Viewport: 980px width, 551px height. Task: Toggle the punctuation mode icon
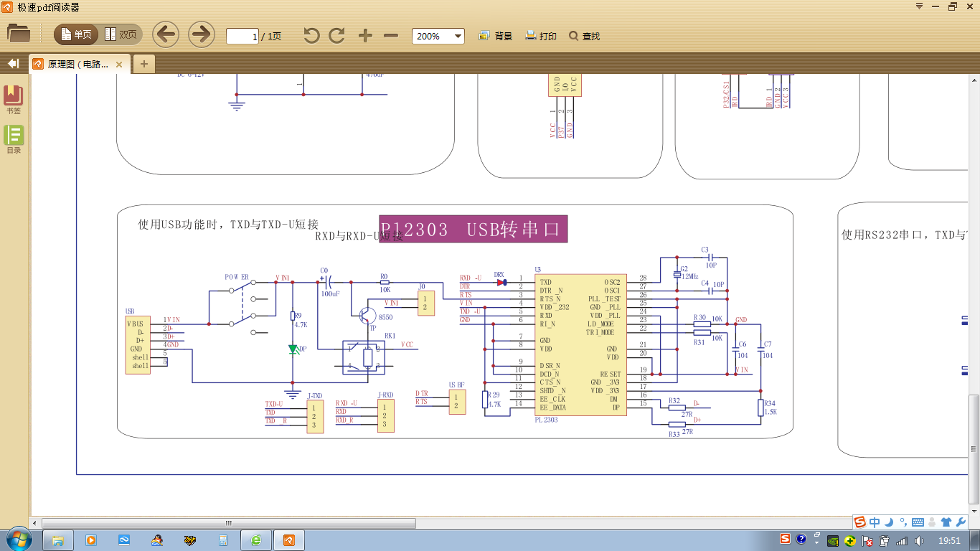[x=904, y=522]
